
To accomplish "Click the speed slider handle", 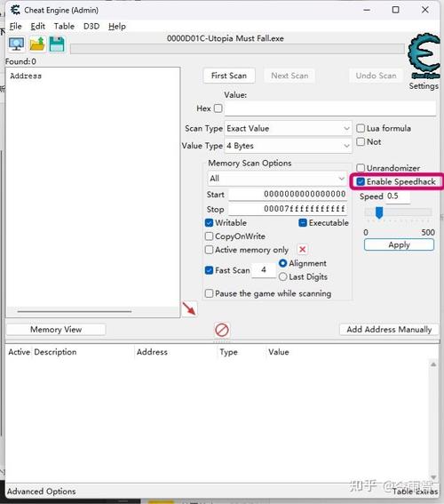I will pos(379,212).
